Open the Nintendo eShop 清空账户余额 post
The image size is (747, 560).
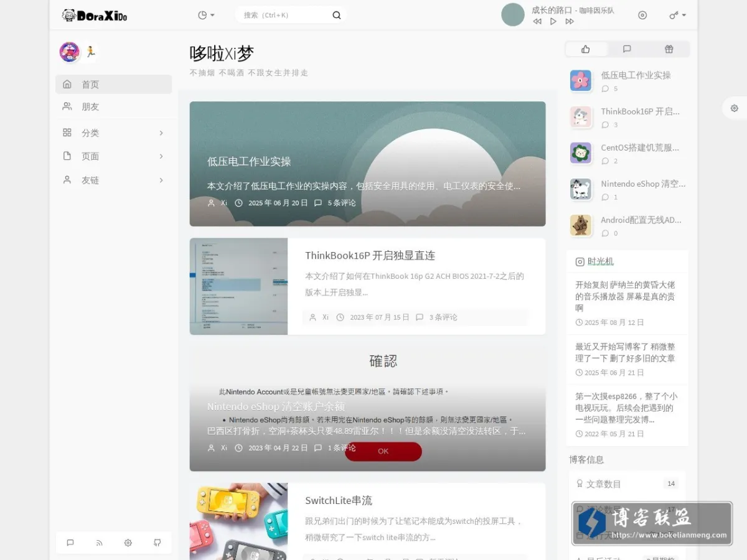(276, 406)
